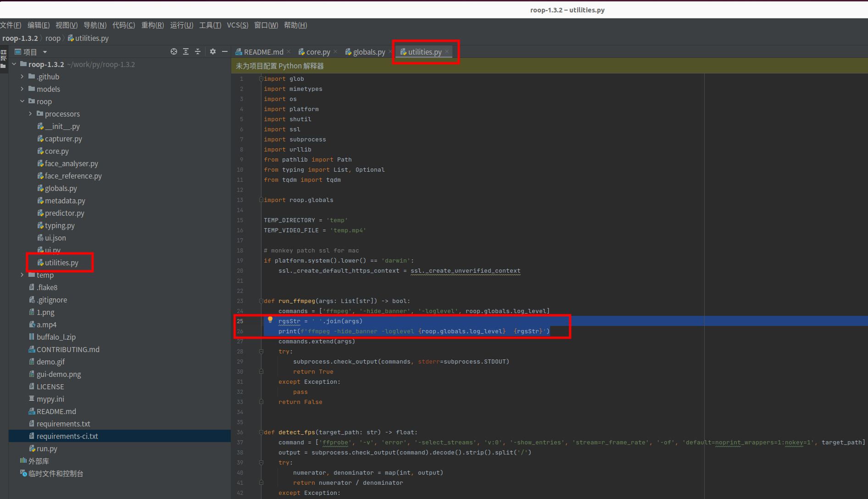
Task: Click the locate/select opened file target icon
Action: pos(174,51)
